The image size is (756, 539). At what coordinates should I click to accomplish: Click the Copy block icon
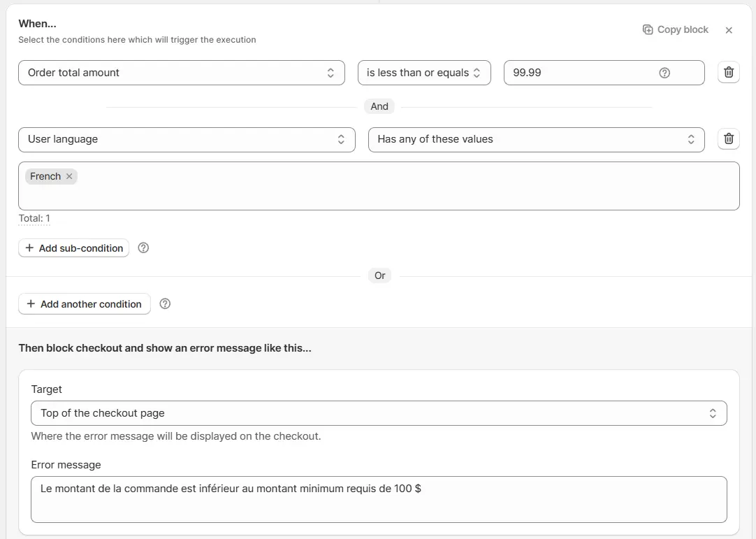pyautogui.click(x=647, y=29)
